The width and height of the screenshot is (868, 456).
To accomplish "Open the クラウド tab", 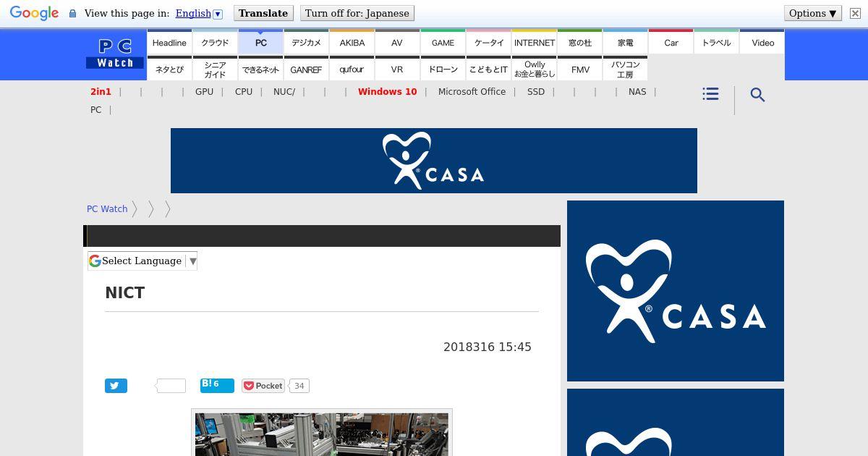I will 215,43.
